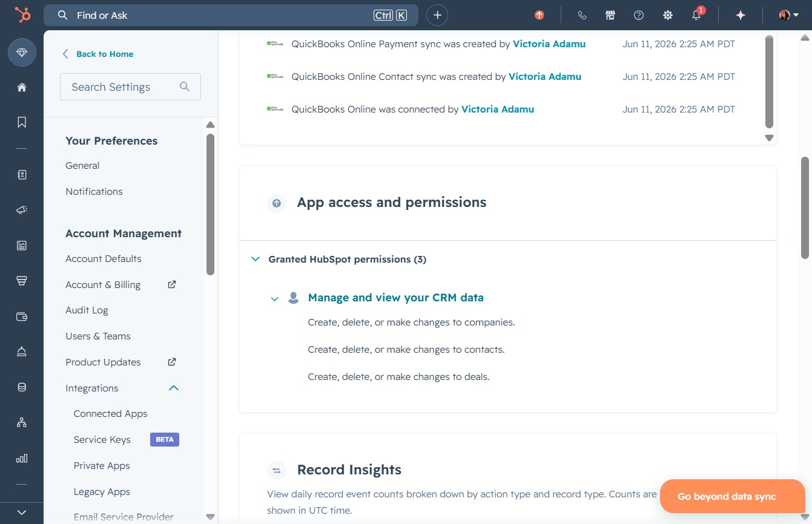Click the search magnifier in Search Settings
812x524 pixels.
[x=185, y=87]
